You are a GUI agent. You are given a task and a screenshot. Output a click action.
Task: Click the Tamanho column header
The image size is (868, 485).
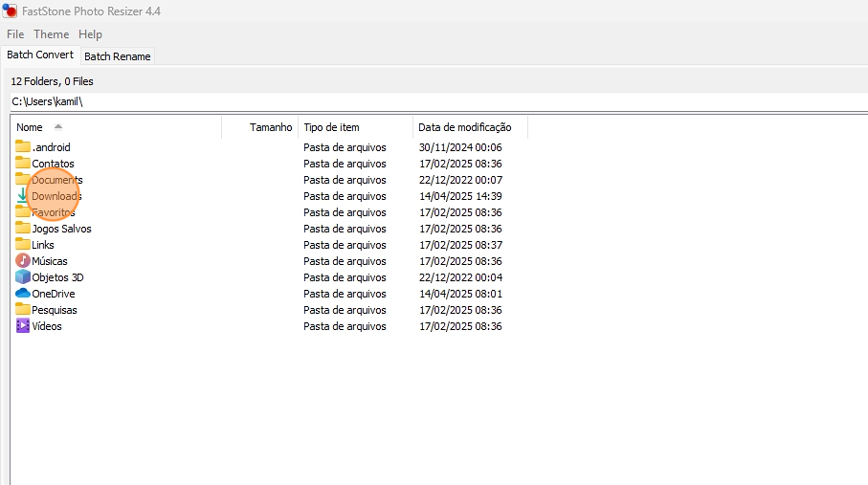271,127
